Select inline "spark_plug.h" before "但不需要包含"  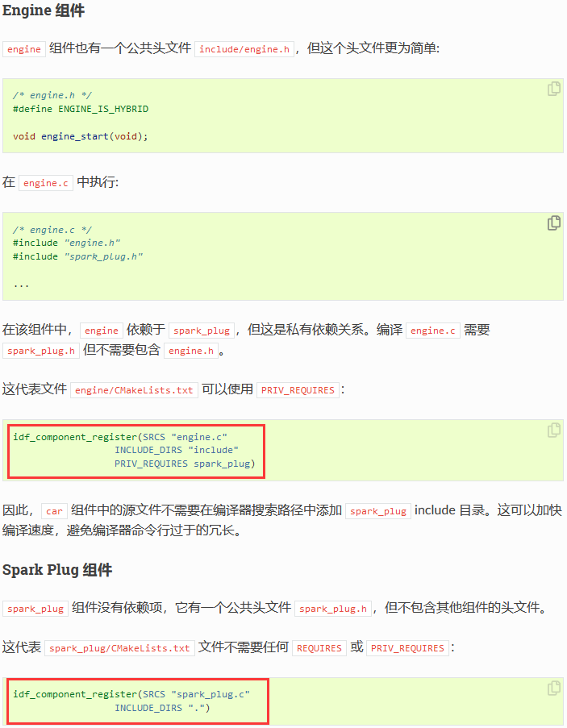pyautogui.click(x=41, y=351)
